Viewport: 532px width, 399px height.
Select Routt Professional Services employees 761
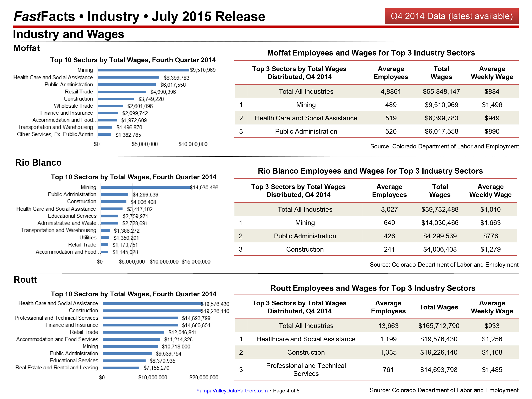tap(388, 370)
